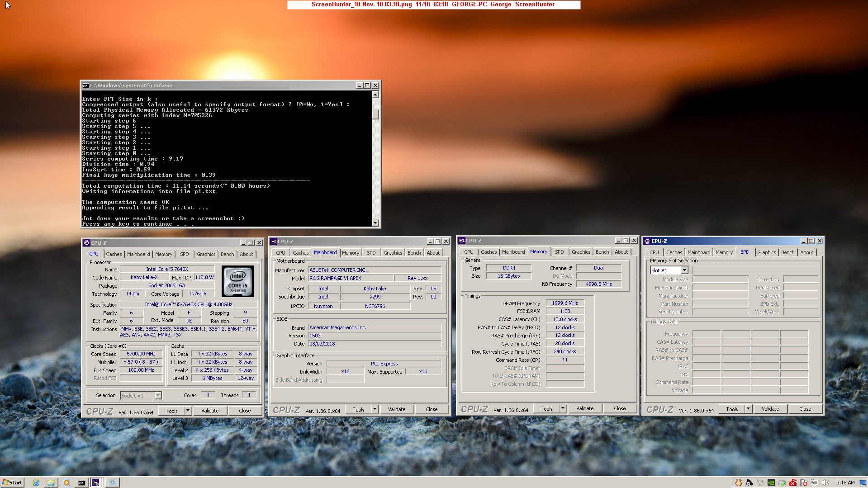Click the taskbar clock showing 3:18 AM
This screenshot has width=868, height=488.
tap(845, 483)
